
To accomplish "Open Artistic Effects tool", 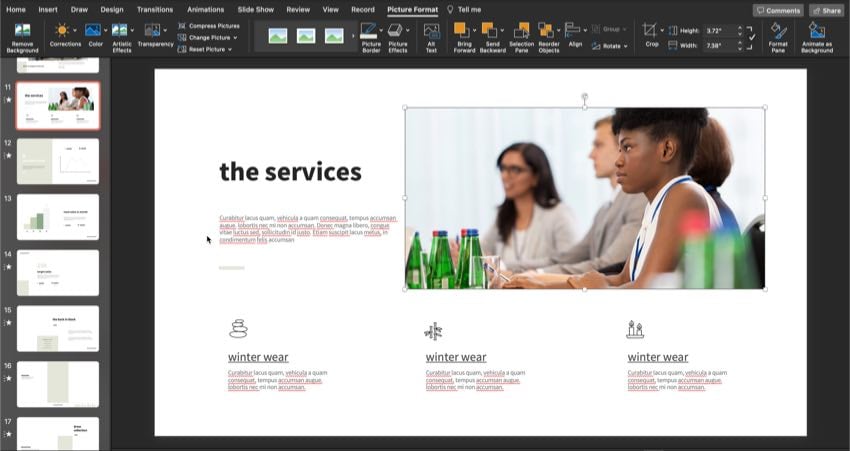I will click(x=122, y=37).
